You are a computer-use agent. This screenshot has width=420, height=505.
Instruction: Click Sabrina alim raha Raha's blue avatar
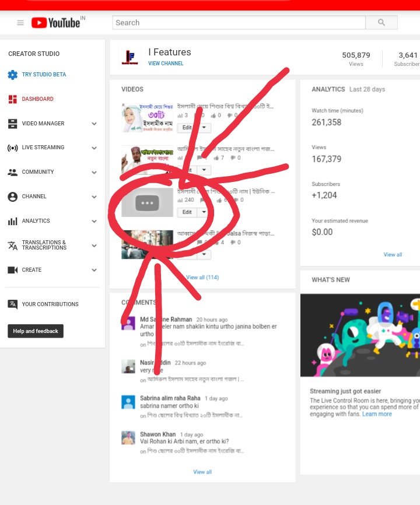click(x=128, y=402)
